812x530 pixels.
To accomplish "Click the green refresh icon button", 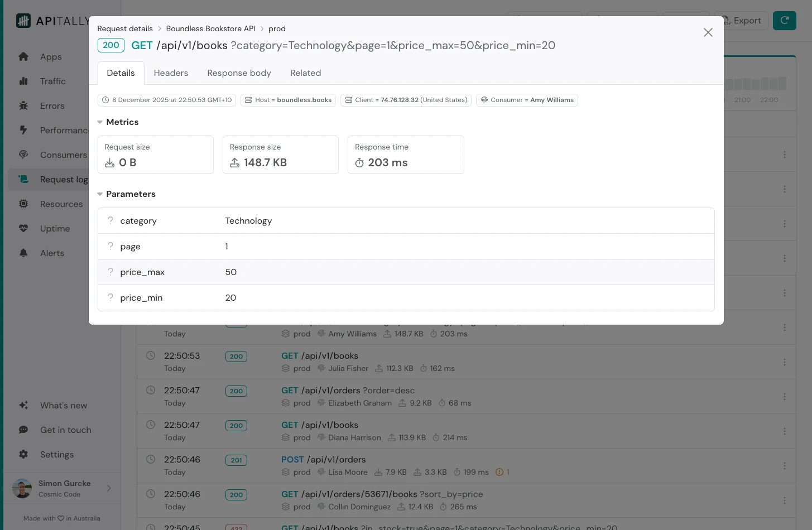I will [x=784, y=21].
